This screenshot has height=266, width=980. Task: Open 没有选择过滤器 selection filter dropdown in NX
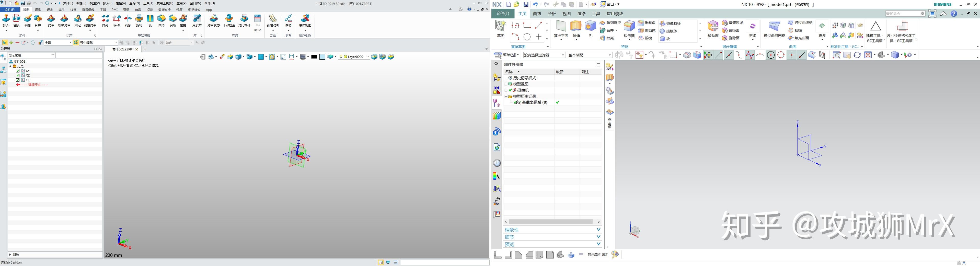click(544, 55)
